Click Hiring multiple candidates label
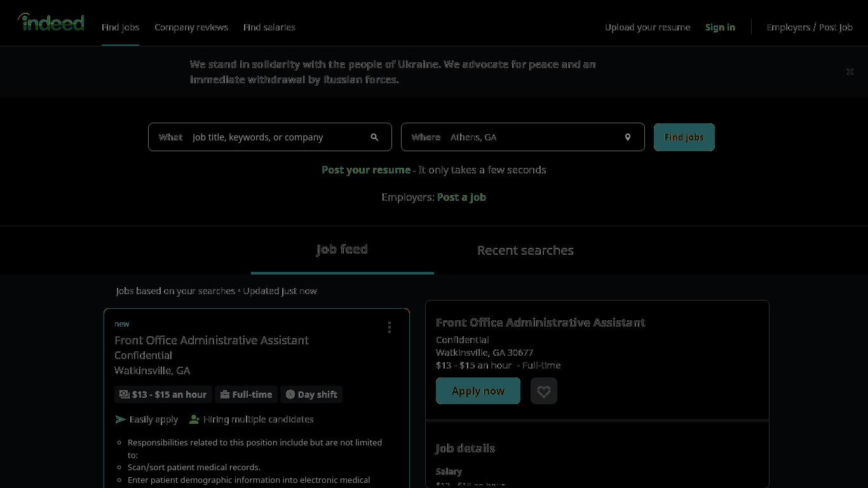Screen dimensions: 868x488 tap(258, 419)
